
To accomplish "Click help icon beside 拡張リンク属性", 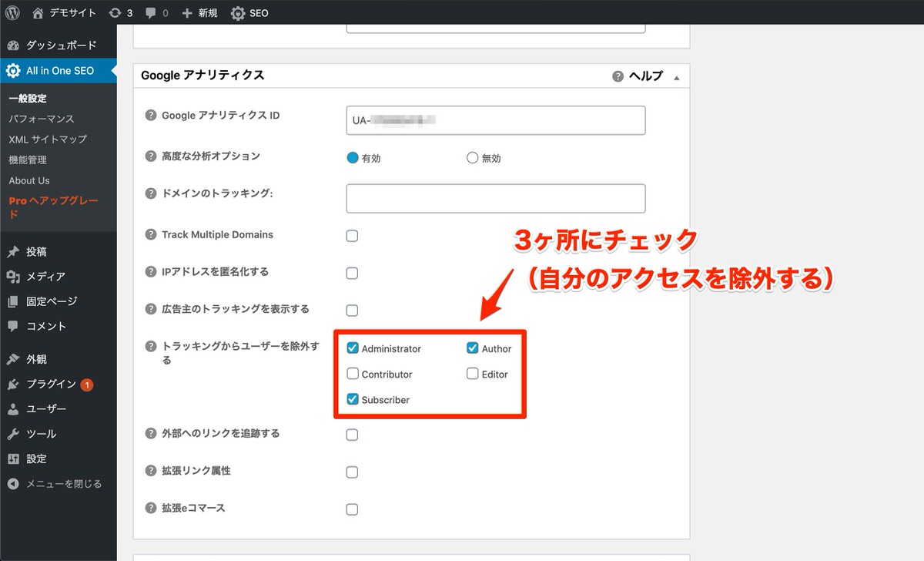I will tap(151, 471).
